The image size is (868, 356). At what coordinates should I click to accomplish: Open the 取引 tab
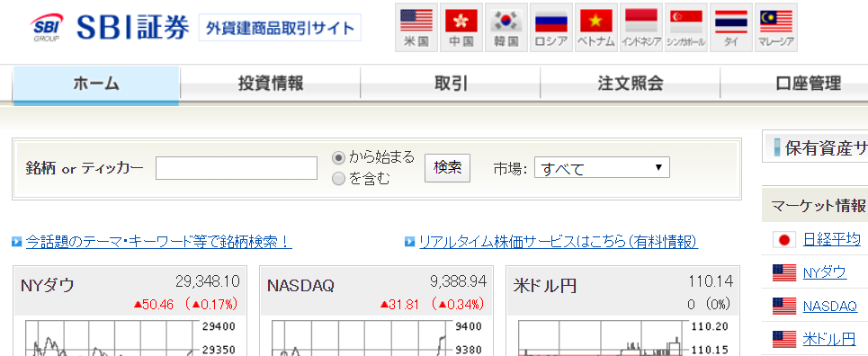click(x=451, y=85)
